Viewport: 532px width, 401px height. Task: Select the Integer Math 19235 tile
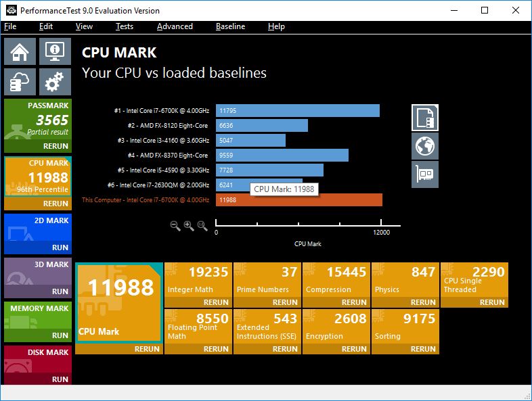198,280
